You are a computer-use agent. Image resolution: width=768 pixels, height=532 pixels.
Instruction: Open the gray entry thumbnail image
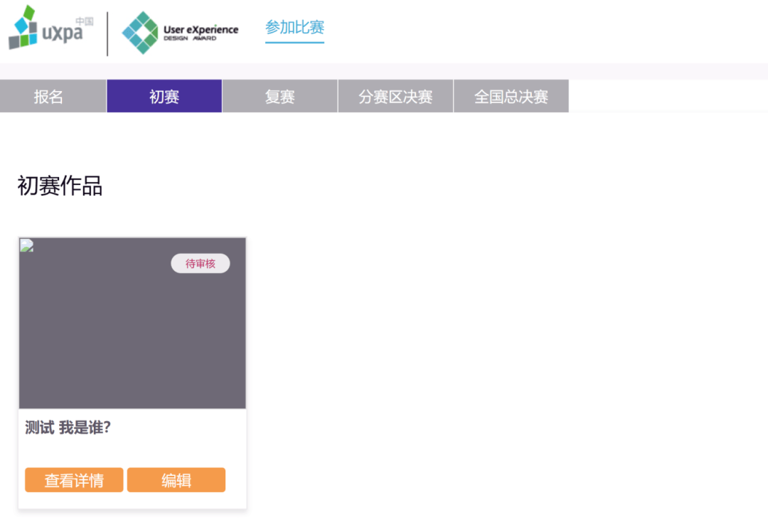(132, 334)
